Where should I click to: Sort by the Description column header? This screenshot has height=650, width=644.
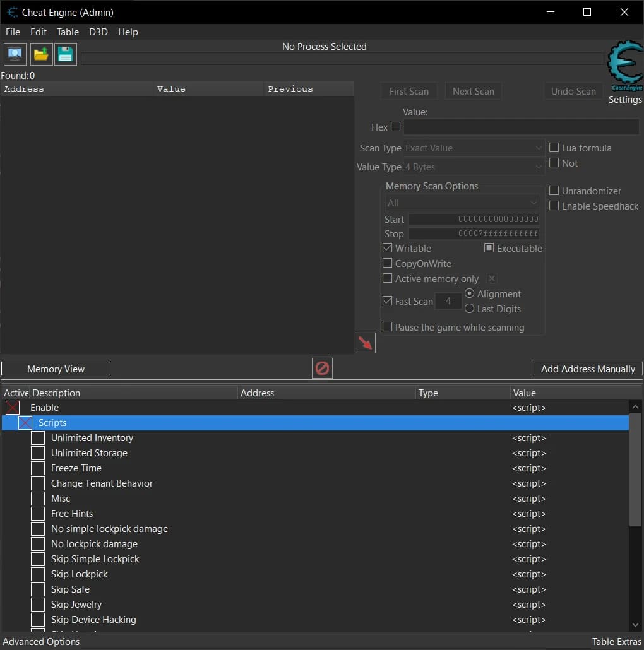(133, 393)
